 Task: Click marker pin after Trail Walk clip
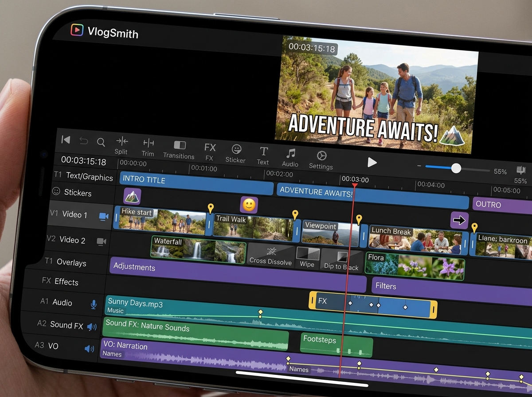tap(295, 215)
